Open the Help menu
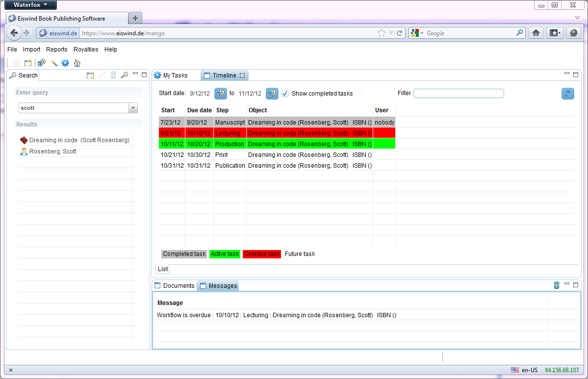The width and height of the screenshot is (588, 379). tap(111, 49)
